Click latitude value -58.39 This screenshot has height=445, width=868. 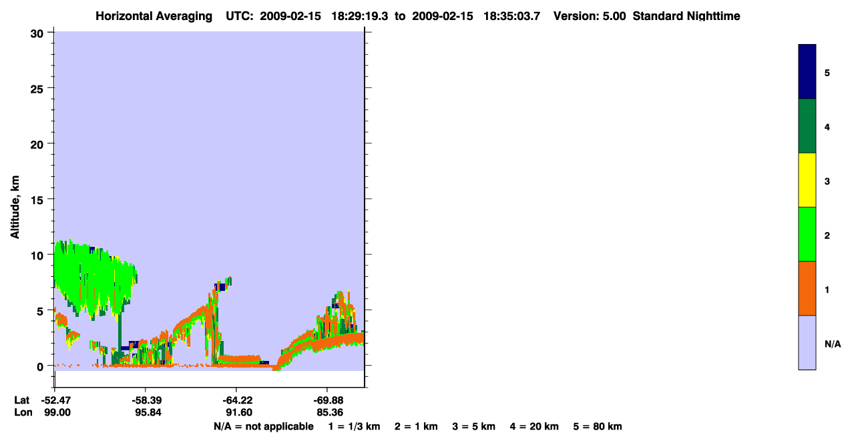click(x=146, y=400)
